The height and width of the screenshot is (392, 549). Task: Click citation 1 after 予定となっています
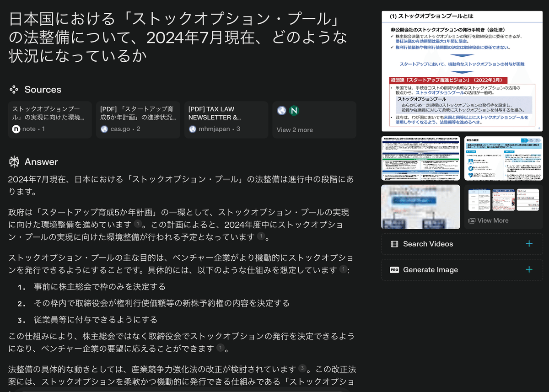point(261,236)
